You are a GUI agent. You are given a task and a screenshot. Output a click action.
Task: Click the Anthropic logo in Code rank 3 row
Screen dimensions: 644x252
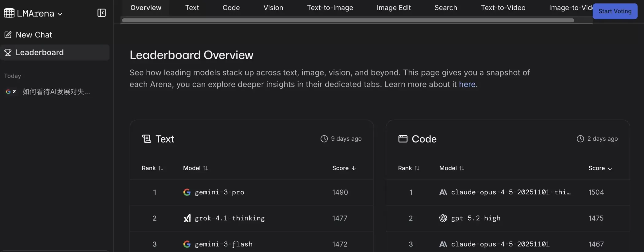[x=443, y=244]
